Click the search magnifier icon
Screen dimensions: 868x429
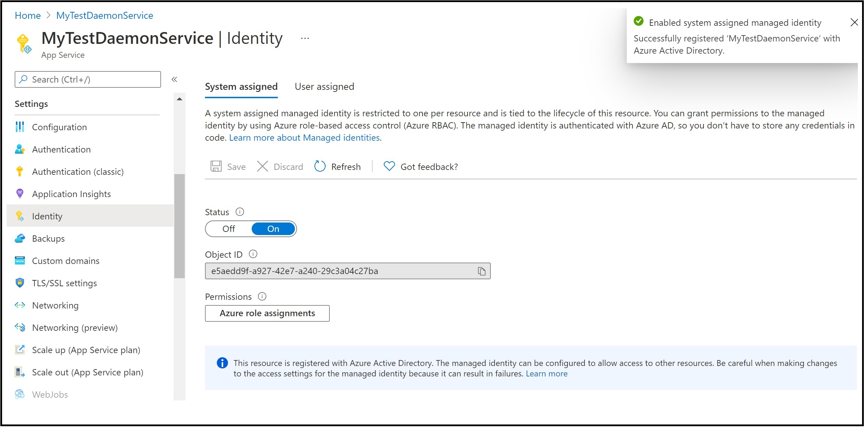[23, 79]
